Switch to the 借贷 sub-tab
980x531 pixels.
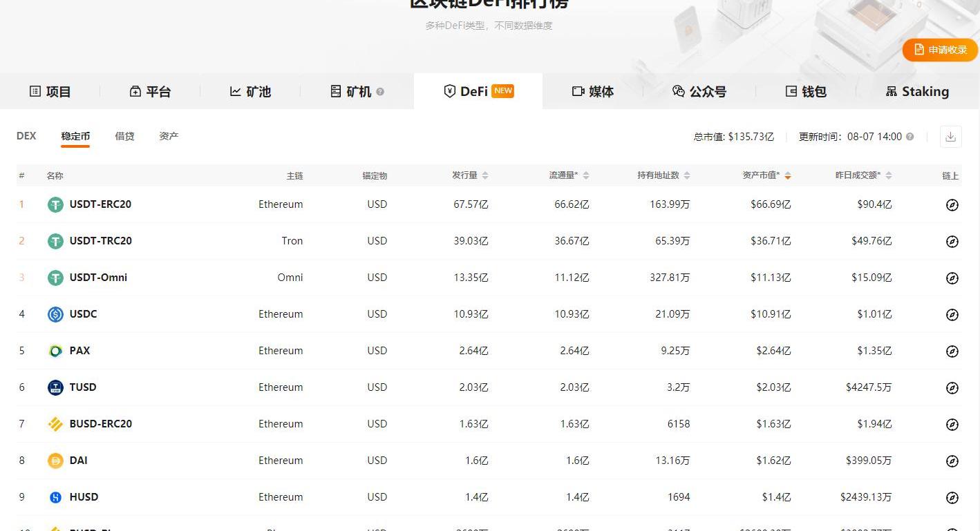[x=124, y=136]
